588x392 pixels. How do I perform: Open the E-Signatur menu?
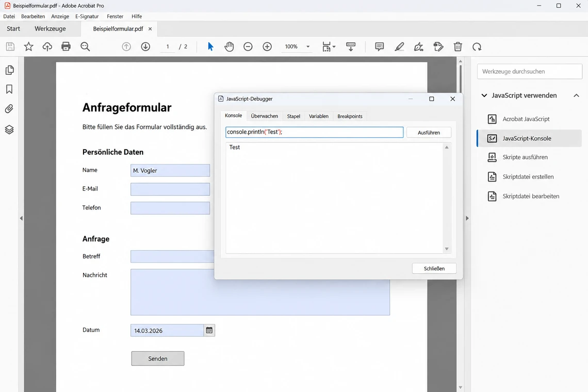coord(87,16)
